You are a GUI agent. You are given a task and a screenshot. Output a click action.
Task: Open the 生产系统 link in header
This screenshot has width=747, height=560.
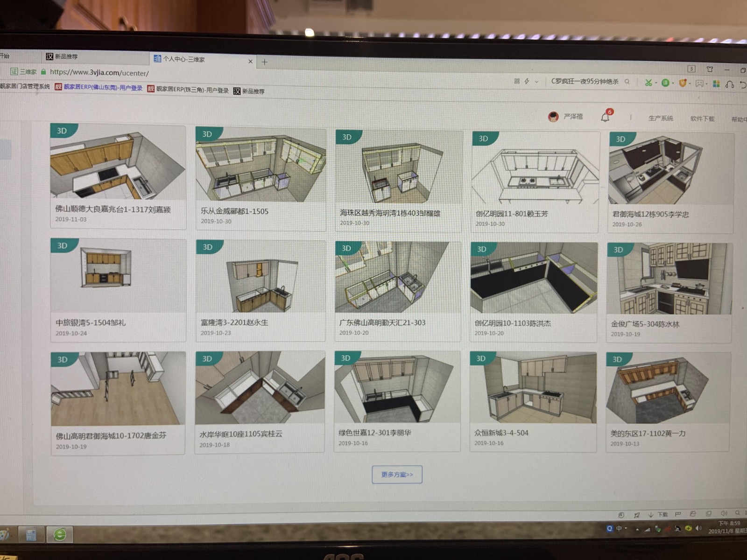click(x=661, y=119)
